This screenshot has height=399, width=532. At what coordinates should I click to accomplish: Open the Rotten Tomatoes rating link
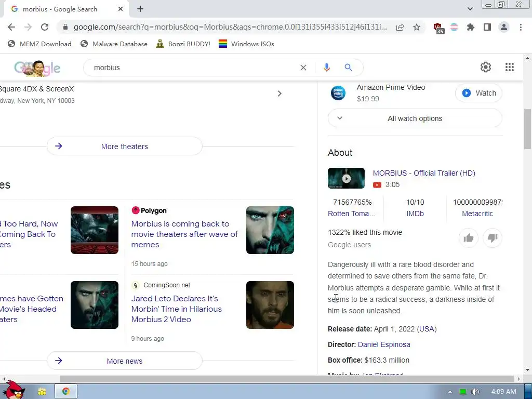coord(352,214)
